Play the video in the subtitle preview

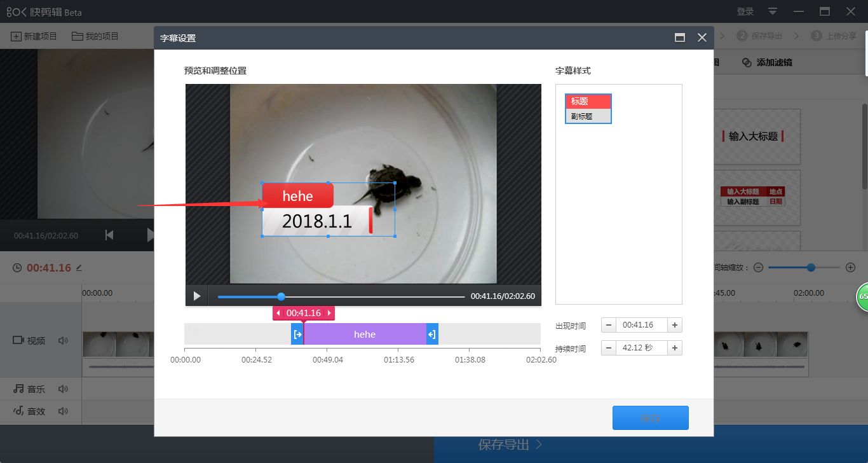click(x=197, y=296)
